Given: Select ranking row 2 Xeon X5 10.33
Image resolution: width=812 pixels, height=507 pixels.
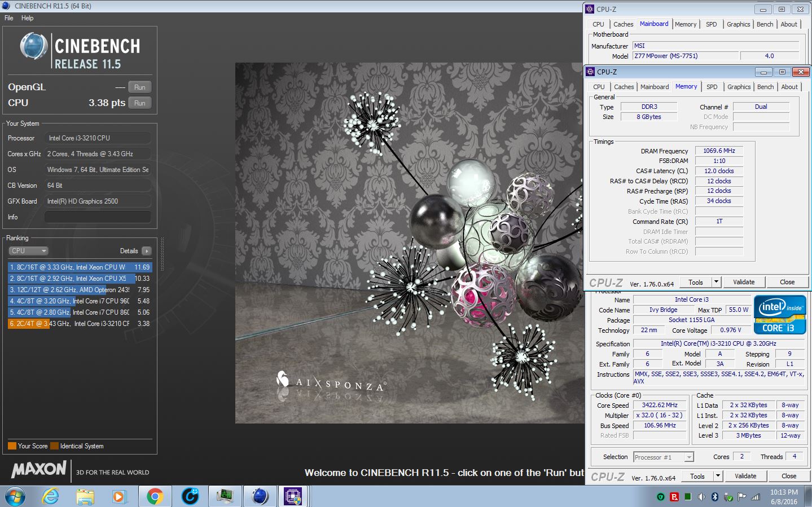Looking at the screenshot, I should point(80,279).
